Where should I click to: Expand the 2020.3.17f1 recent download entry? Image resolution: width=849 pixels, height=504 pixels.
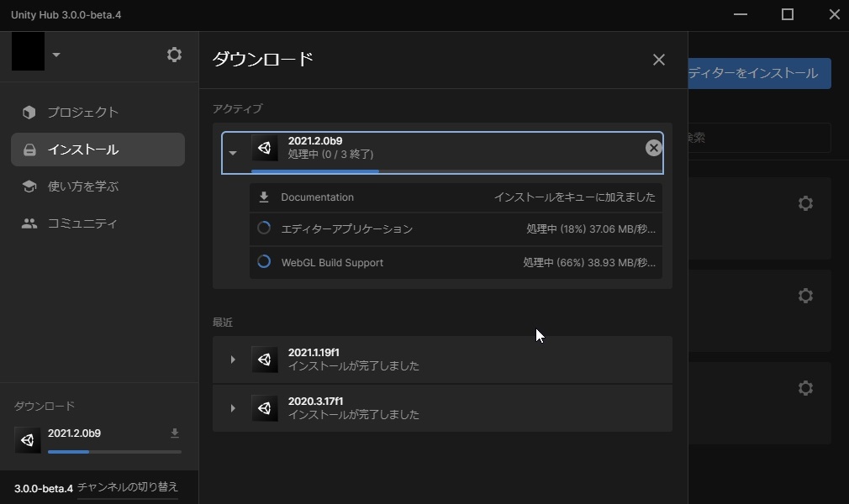(233, 408)
